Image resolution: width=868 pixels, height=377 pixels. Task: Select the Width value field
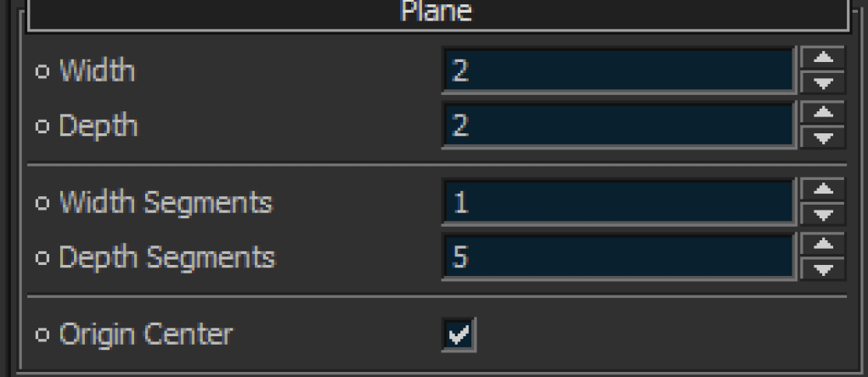(619, 70)
